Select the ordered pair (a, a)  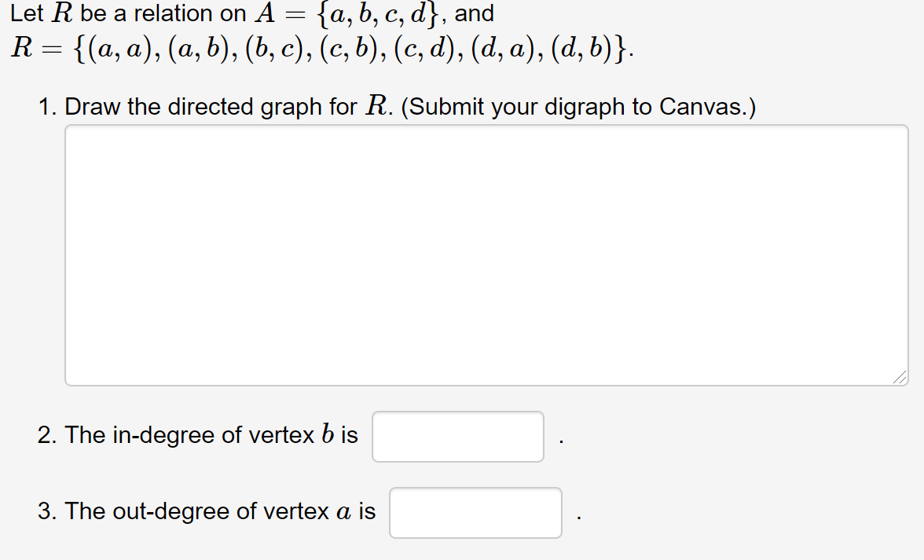tap(111, 50)
